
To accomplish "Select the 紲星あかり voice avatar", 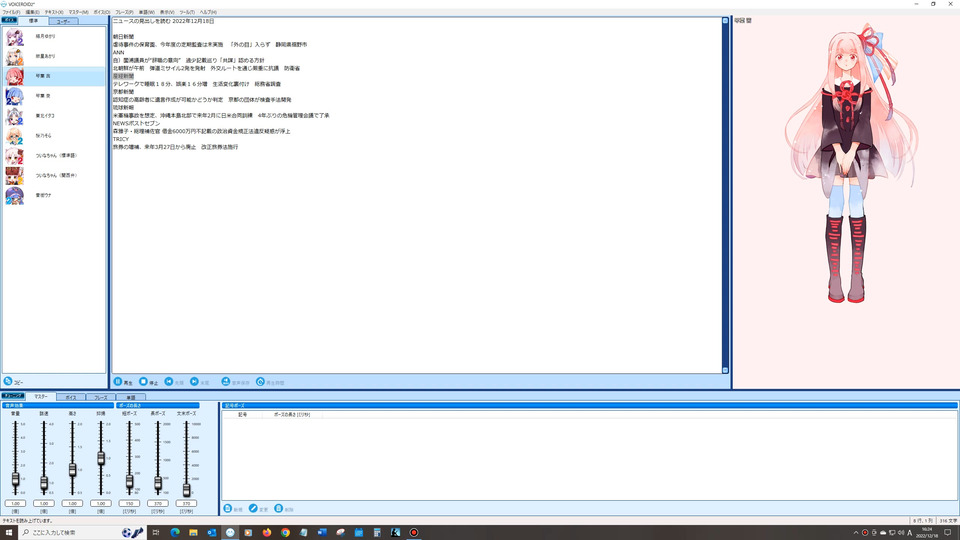I will tap(15, 56).
